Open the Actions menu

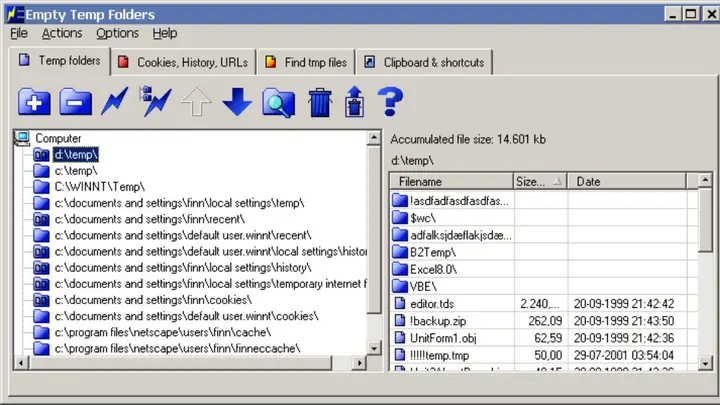pos(62,33)
